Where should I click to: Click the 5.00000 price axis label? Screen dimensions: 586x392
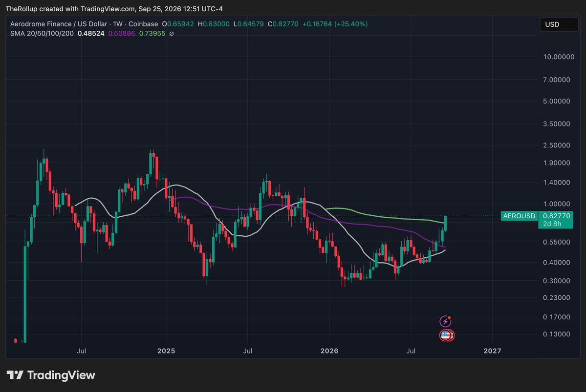(557, 101)
